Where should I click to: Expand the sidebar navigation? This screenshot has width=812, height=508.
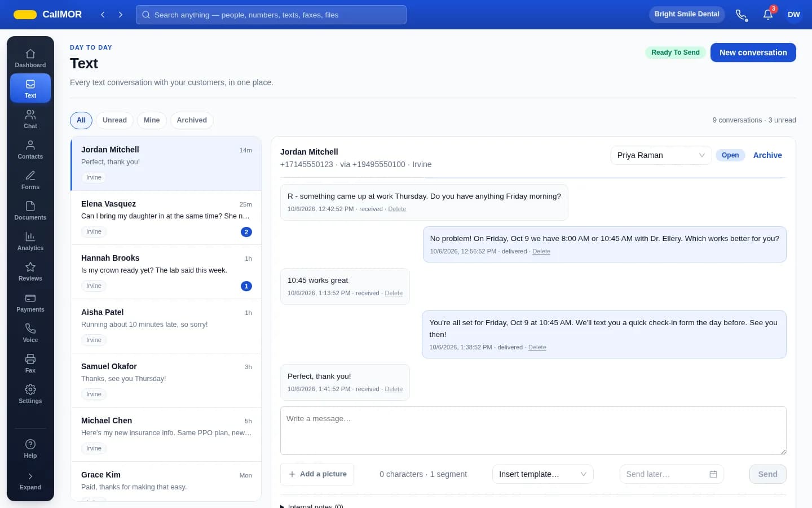(30, 481)
